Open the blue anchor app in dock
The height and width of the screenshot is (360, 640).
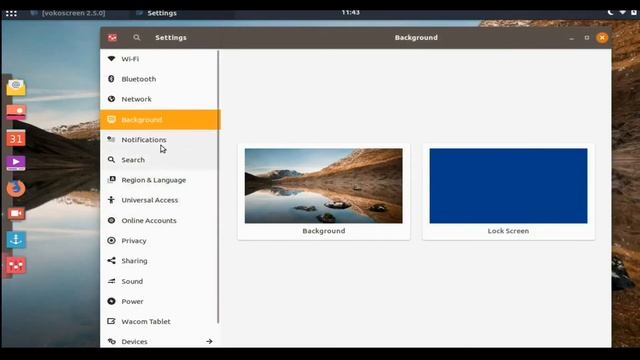click(16, 240)
